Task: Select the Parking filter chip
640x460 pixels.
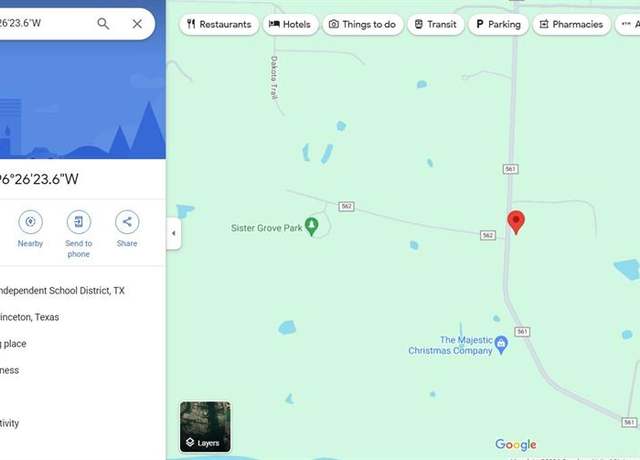Action: coord(498,24)
